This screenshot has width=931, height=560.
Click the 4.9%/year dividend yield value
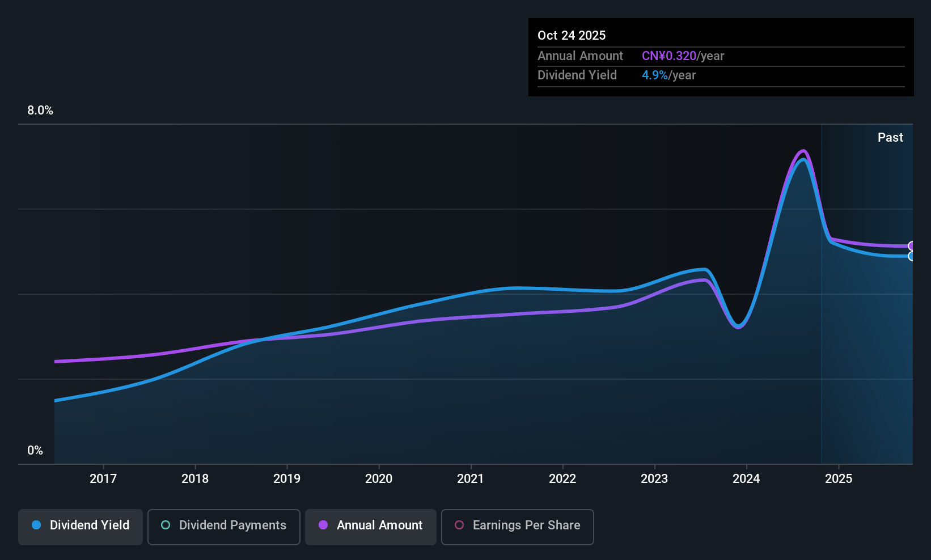[x=668, y=75]
